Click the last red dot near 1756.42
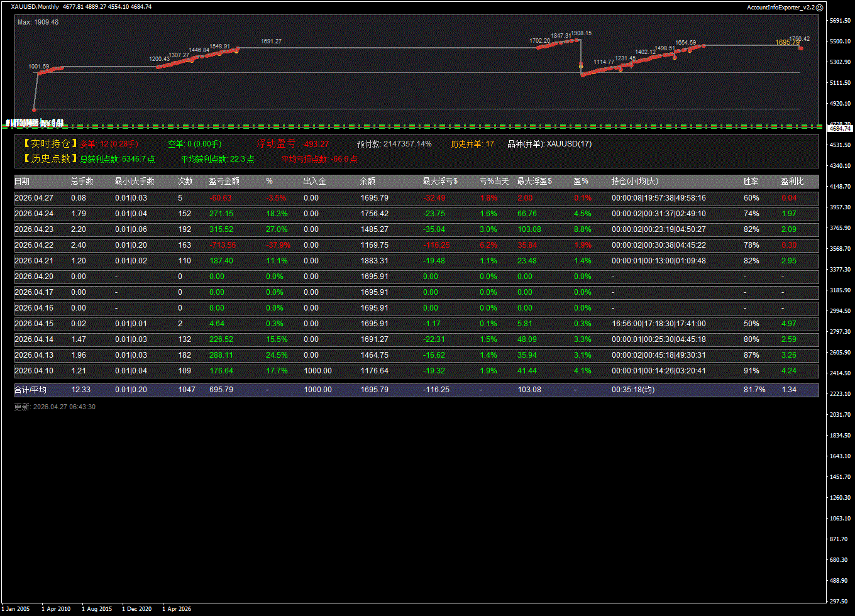855x616 pixels. click(801, 48)
